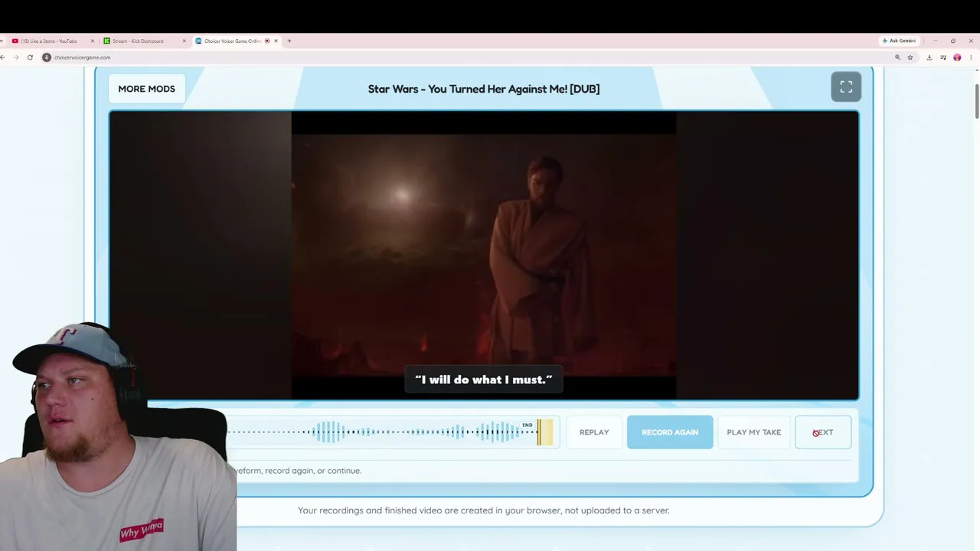Continue with the NEXT button
Image resolution: width=980 pixels, height=551 pixels.
[823, 432]
